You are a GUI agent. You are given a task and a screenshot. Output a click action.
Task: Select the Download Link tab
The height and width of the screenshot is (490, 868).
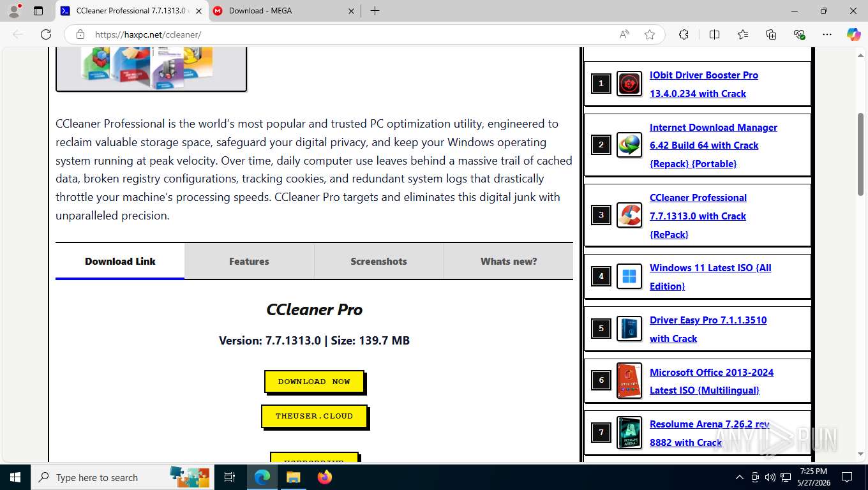click(120, 261)
